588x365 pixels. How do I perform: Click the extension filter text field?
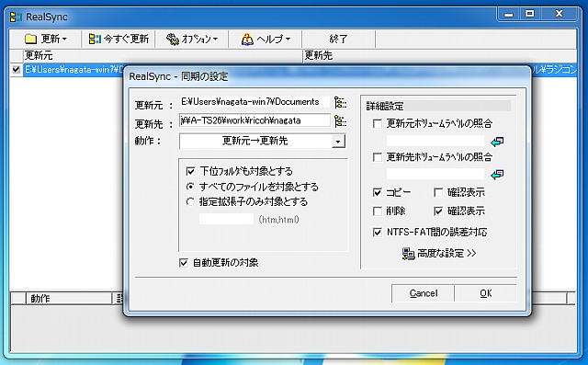pos(226,219)
